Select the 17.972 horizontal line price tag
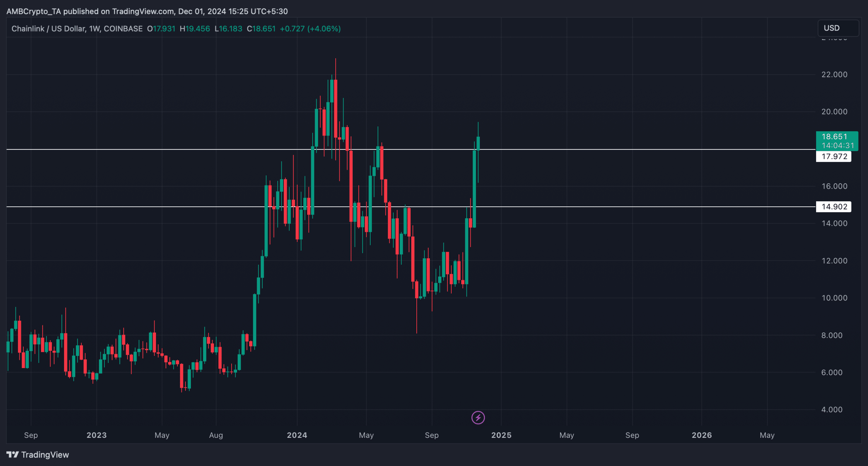This screenshot has height=466, width=868. click(834, 157)
